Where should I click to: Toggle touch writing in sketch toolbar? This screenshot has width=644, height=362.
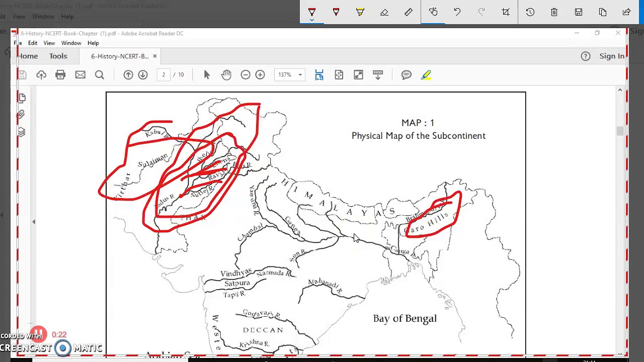pyautogui.click(x=433, y=12)
